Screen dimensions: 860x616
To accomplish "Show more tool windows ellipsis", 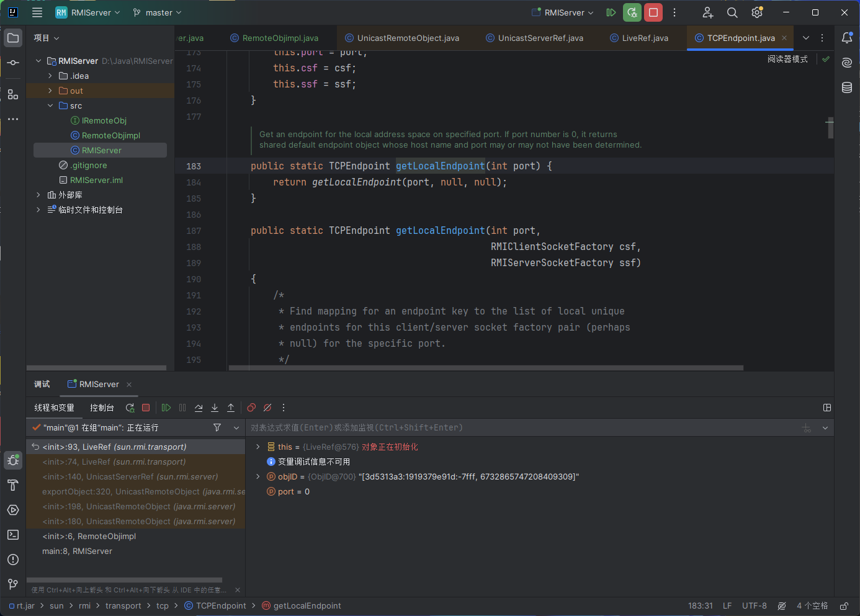I will click(13, 119).
